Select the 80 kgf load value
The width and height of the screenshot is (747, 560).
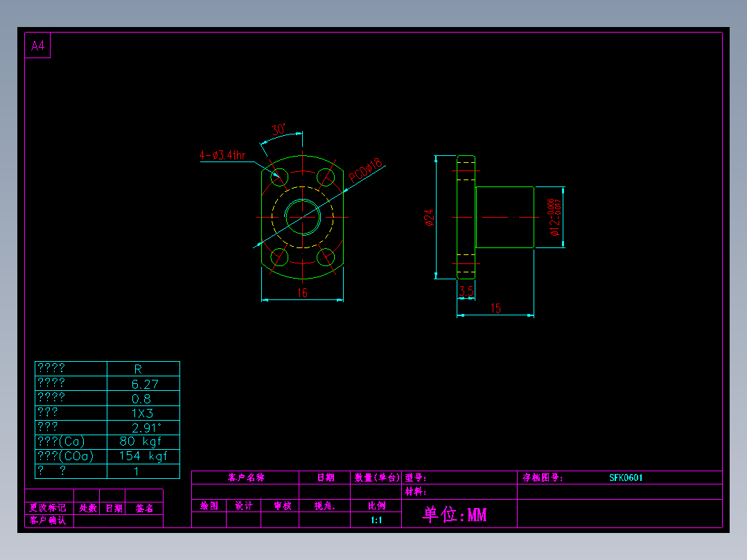click(x=141, y=441)
